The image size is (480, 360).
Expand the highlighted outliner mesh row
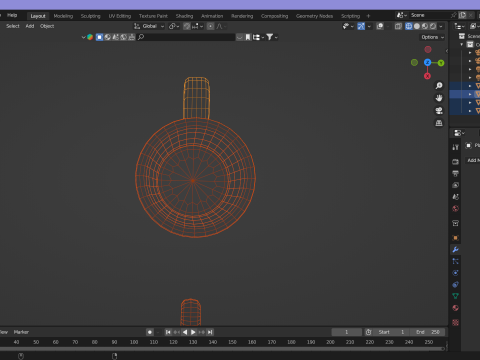click(x=470, y=94)
